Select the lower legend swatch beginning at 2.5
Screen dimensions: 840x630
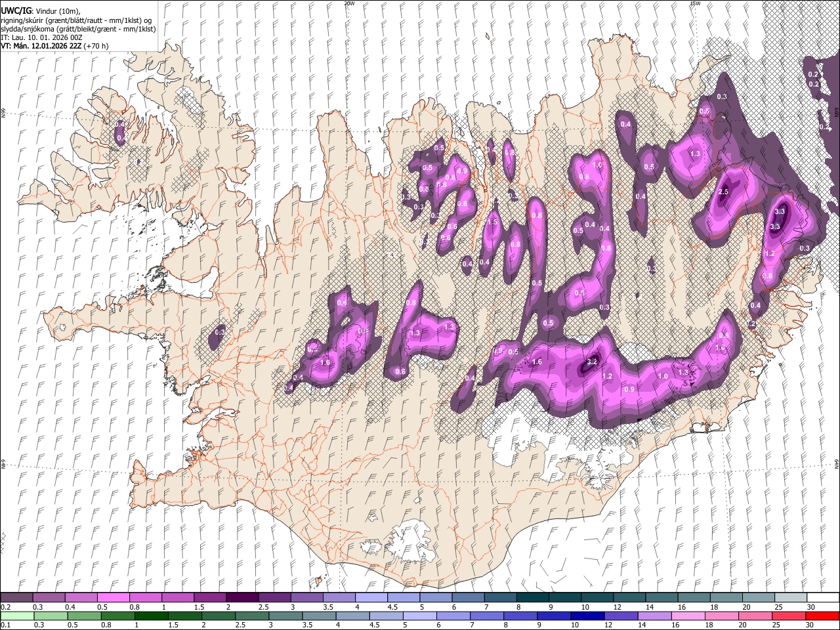(252, 616)
